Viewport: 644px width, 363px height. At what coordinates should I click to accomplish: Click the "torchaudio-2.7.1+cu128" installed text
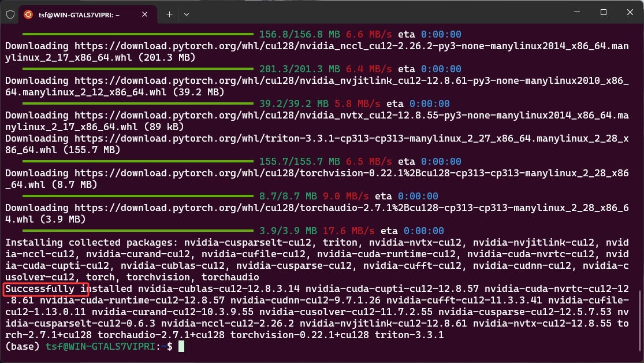pyautogui.click(x=161, y=335)
